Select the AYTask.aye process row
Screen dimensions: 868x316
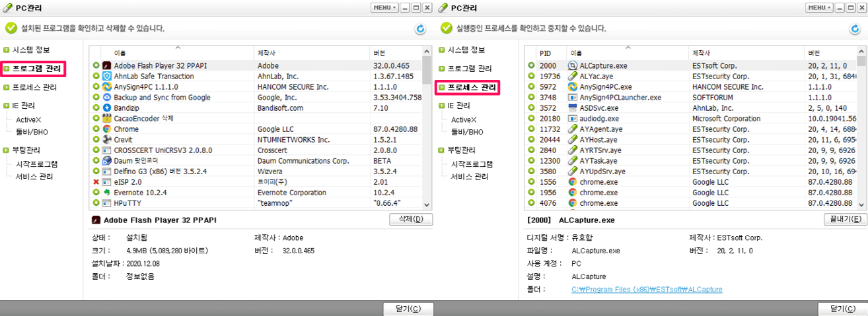point(691,160)
